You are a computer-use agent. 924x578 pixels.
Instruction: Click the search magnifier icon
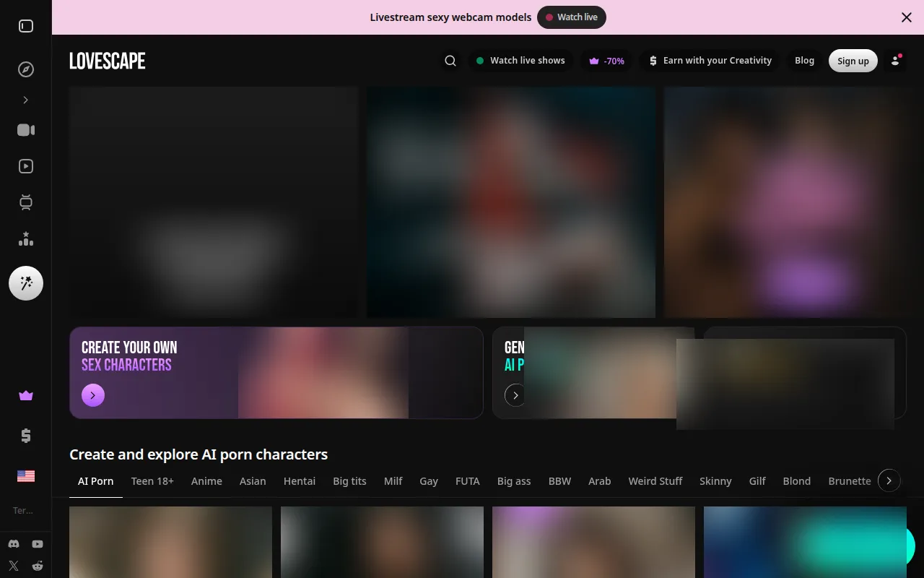tap(450, 61)
